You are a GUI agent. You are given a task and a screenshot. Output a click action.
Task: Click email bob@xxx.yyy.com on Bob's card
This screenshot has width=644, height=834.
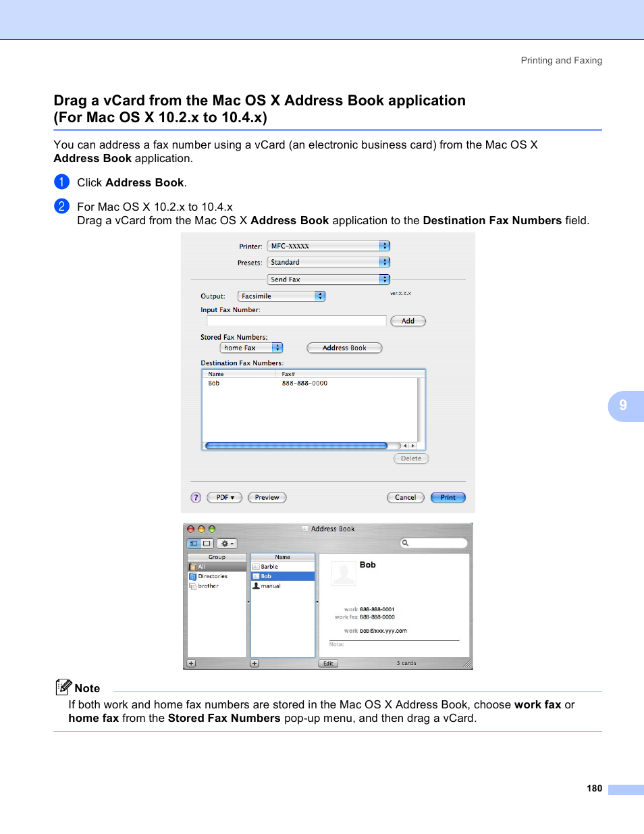tap(383, 631)
